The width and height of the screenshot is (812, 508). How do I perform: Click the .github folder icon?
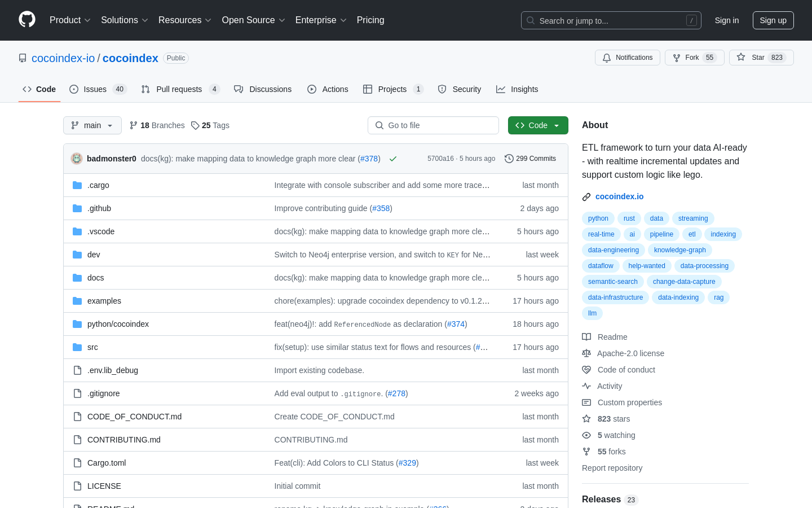(77, 208)
